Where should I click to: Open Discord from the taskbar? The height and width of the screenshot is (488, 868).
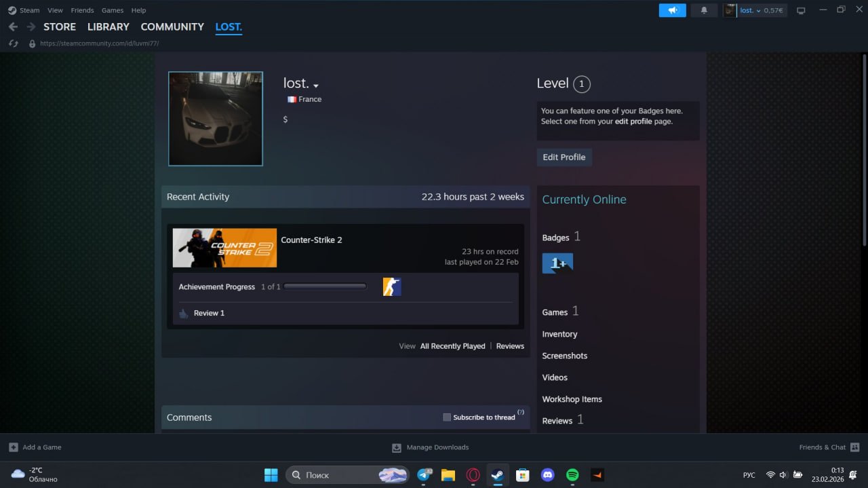tap(547, 474)
